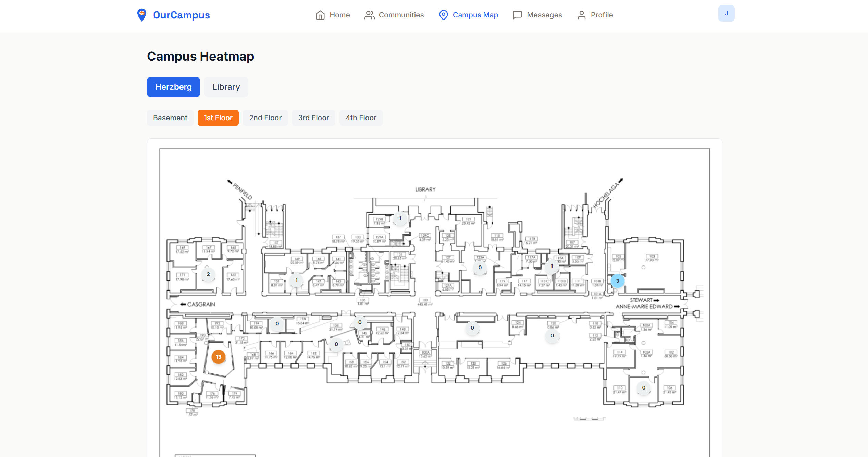The image size is (868, 457).
Task: Click the 1 marker near room 129B
Action: click(x=400, y=218)
